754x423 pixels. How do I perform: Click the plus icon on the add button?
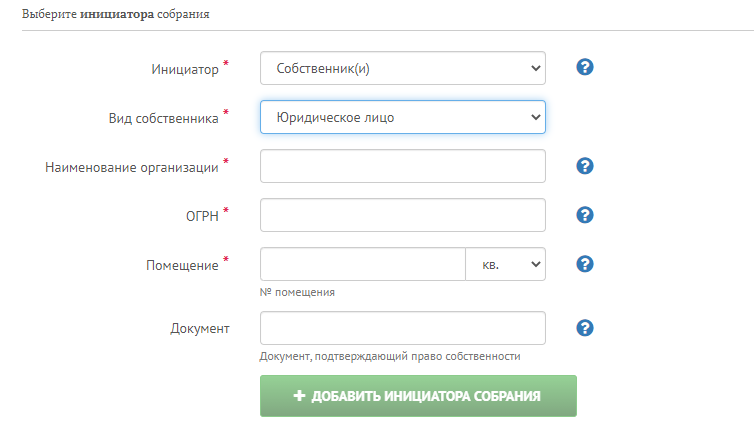tap(299, 396)
